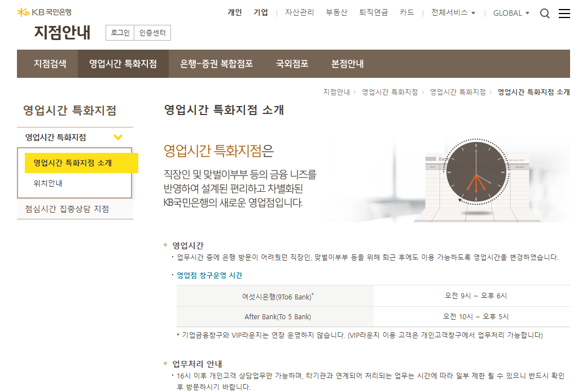Expand the 전체서비스 dropdown

point(453,13)
